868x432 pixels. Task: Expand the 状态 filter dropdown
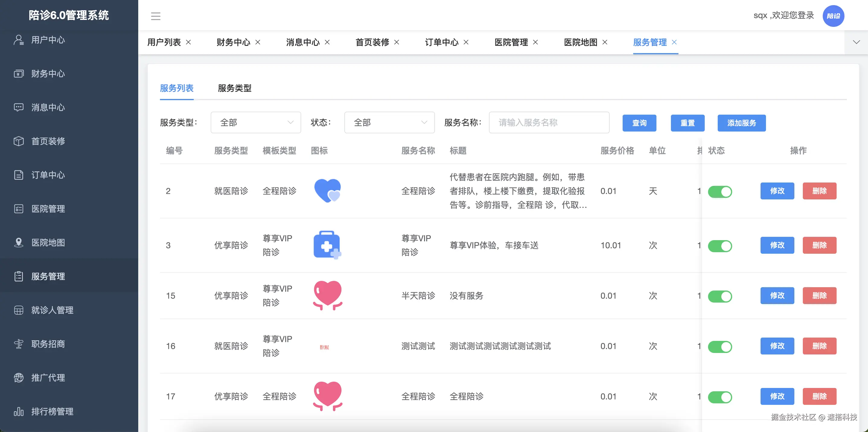pos(389,122)
